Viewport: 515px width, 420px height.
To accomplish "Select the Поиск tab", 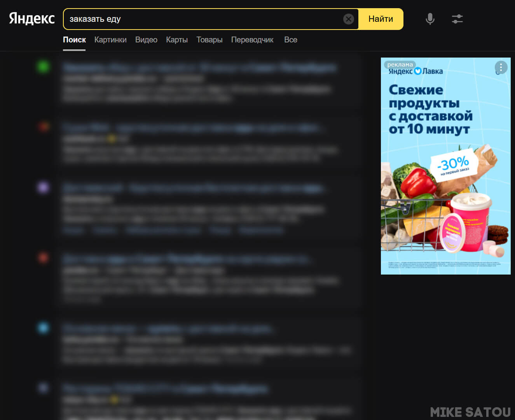I will pyautogui.click(x=74, y=40).
